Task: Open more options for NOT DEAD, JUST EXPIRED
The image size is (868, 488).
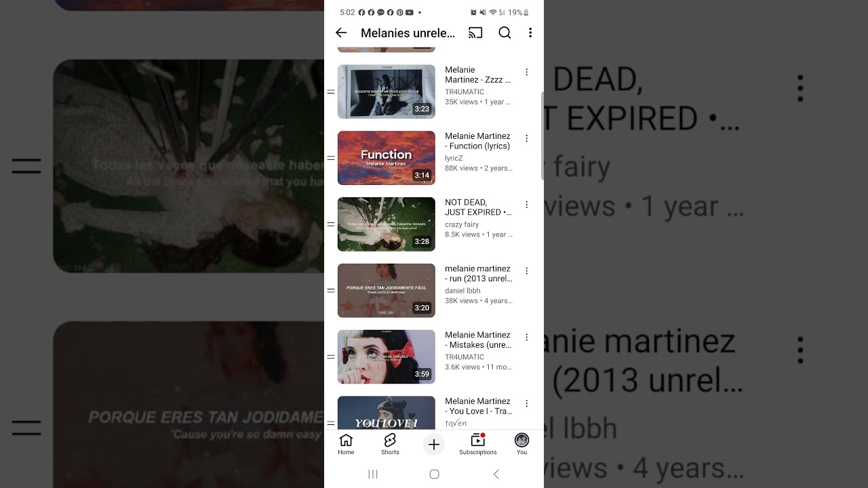Action: tap(526, 205)
